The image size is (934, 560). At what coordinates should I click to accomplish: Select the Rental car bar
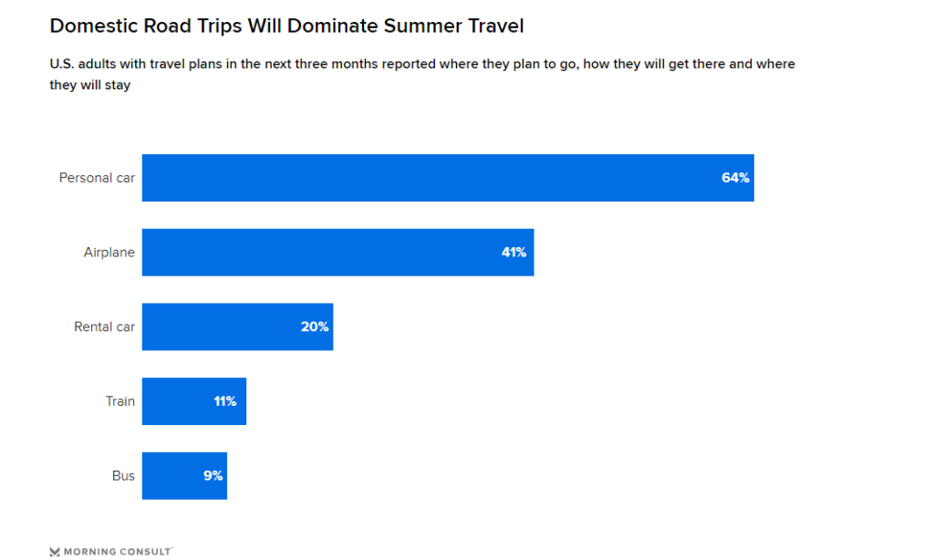(x=238, y=327)
